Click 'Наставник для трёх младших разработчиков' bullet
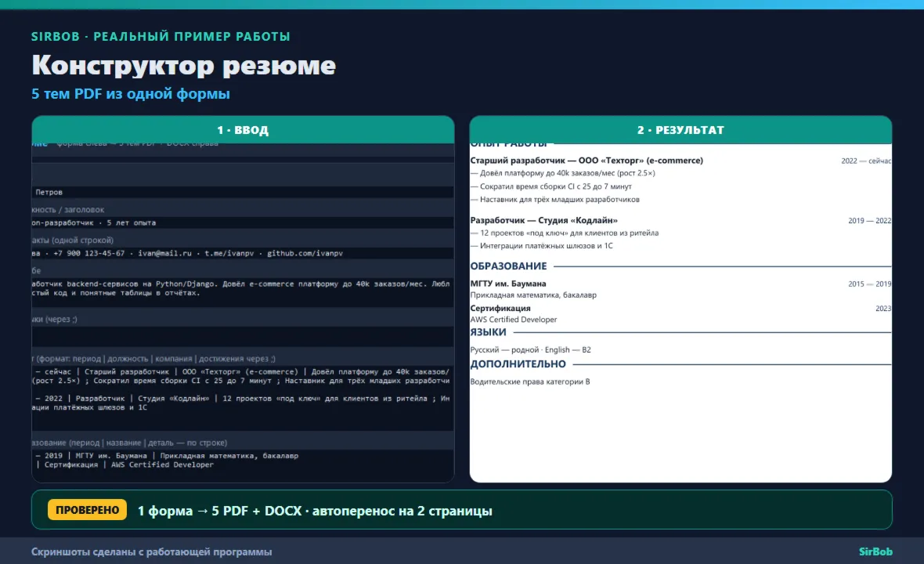Image resolution: width=924 pixels, height=564 pixels. click(555, 199)
